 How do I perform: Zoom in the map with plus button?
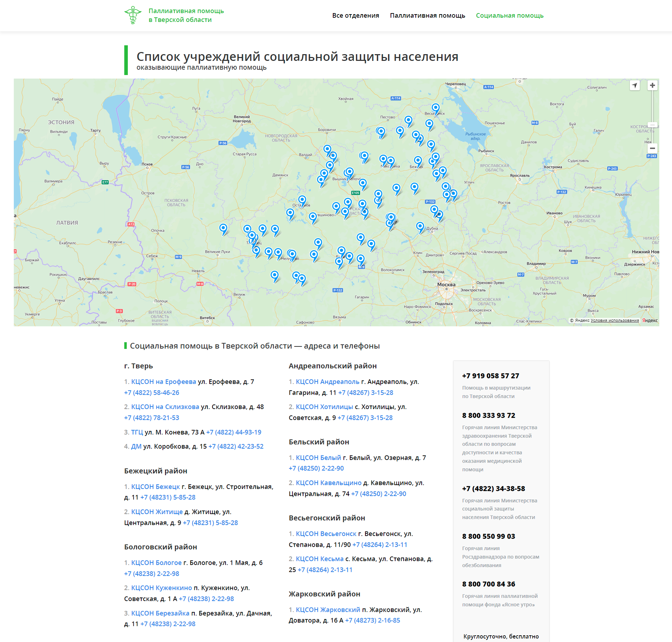point(652,85)
